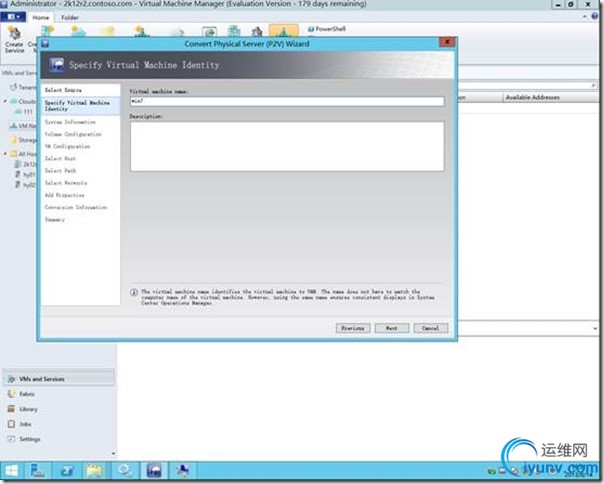Open PowerShell from the ribbon
The width and height of the screenshot is (604, 484).
click(327, 29)
